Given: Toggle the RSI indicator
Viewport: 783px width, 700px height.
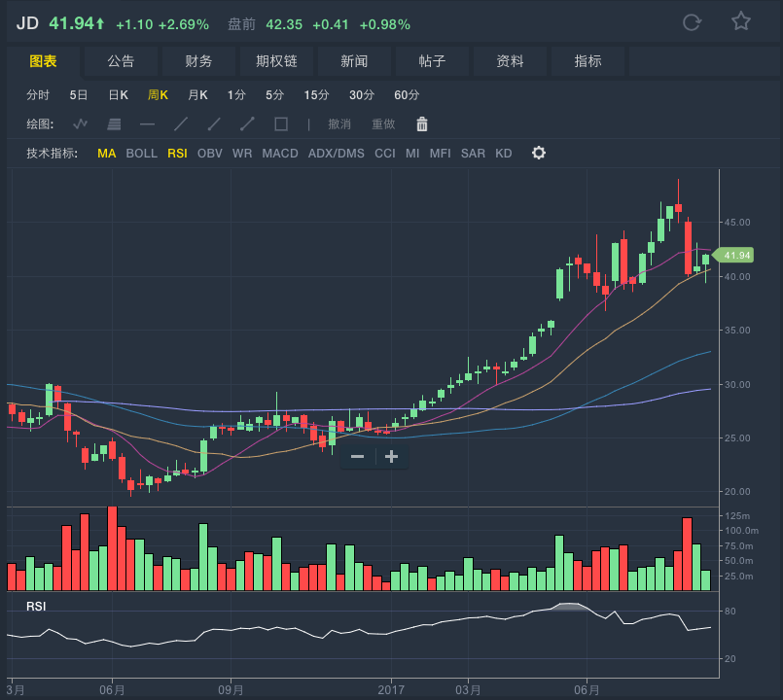Looking at the screenshot, I should pos(177,154).
